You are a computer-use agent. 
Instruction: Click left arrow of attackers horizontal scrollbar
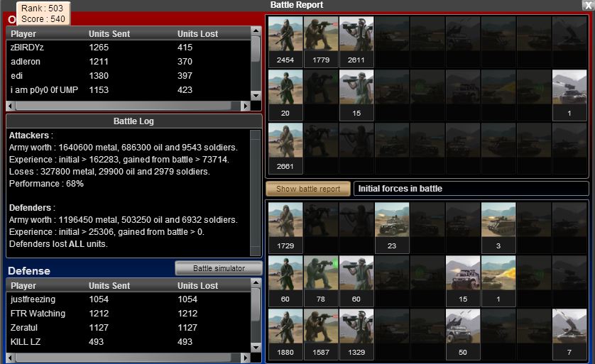pos(11,106)
